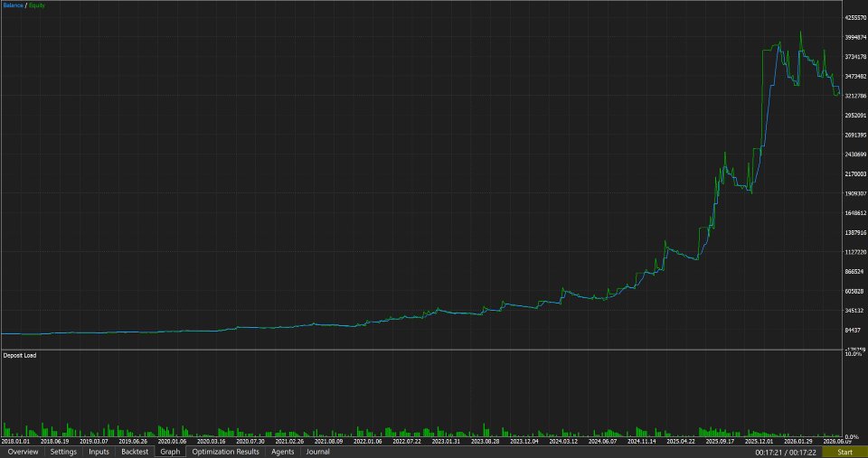Click the Start button
The image size is (868, 458).
coord(844,452)
